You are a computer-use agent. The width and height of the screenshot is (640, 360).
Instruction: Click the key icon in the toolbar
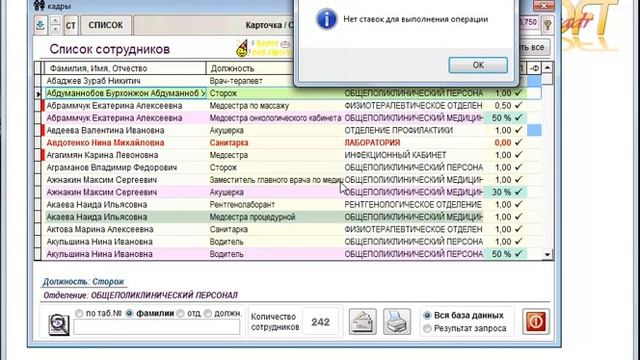(x=548, y=25)
